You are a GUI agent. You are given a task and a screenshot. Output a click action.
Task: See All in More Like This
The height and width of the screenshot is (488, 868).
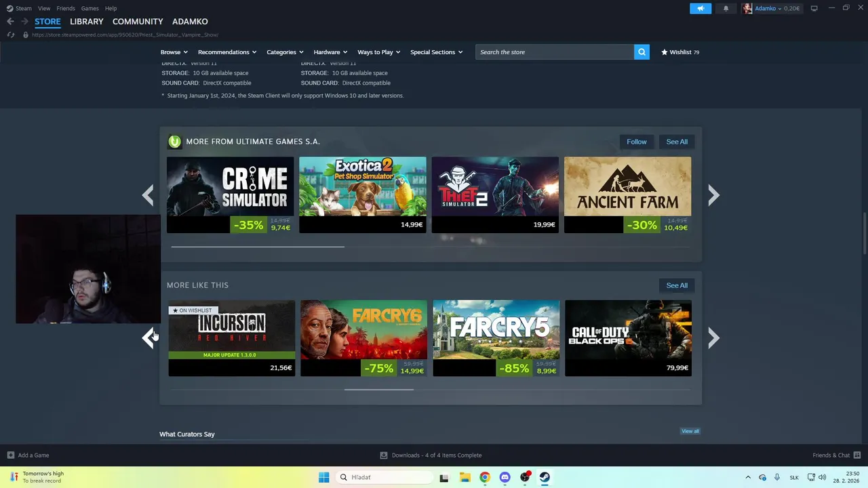point(677,285)
